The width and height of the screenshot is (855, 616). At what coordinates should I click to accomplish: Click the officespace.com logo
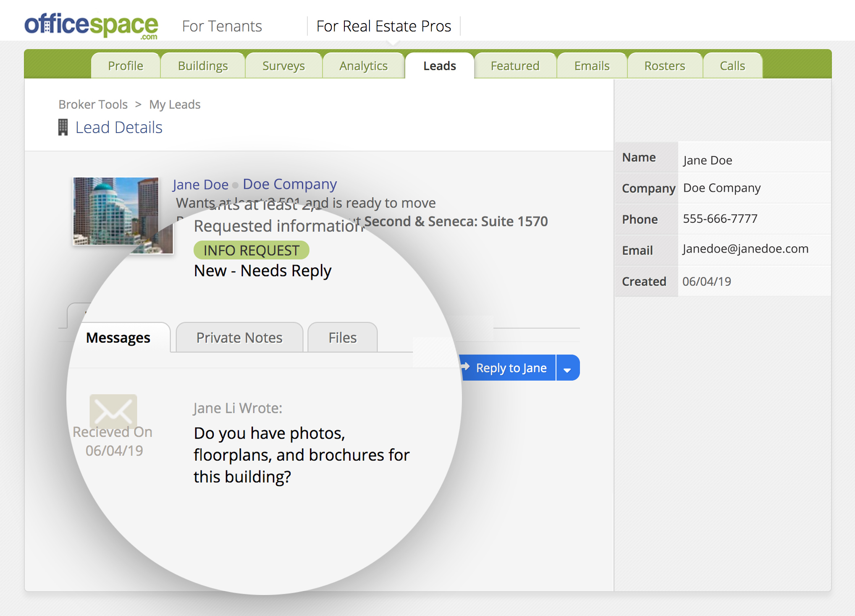tap(90, 25)
